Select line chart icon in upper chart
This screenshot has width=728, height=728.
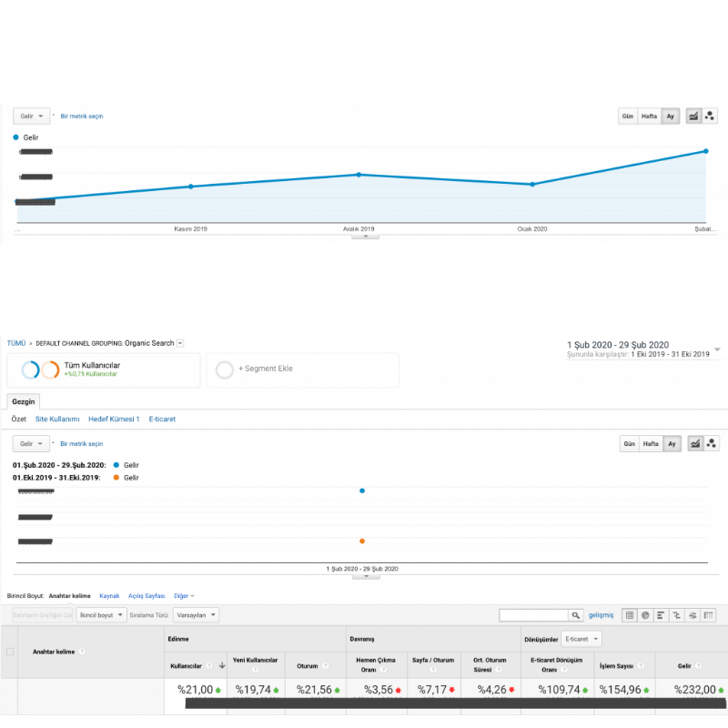693,116
